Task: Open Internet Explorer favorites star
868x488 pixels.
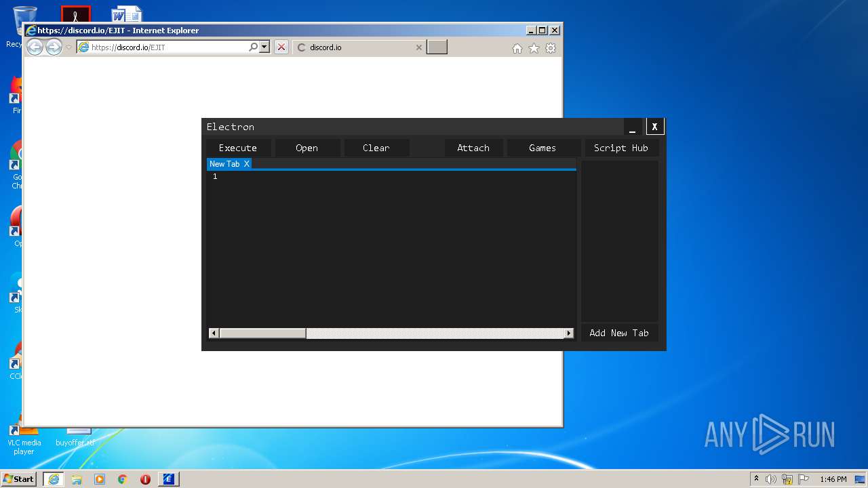Action: coord(534,48)
